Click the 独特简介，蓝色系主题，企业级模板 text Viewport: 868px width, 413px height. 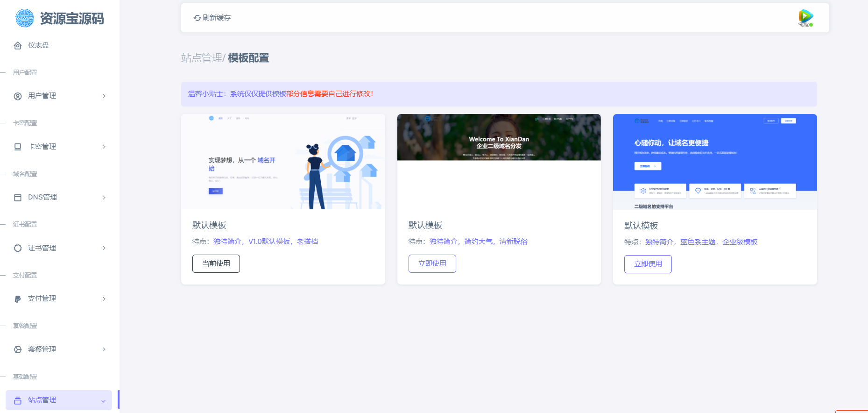point(701,242)
